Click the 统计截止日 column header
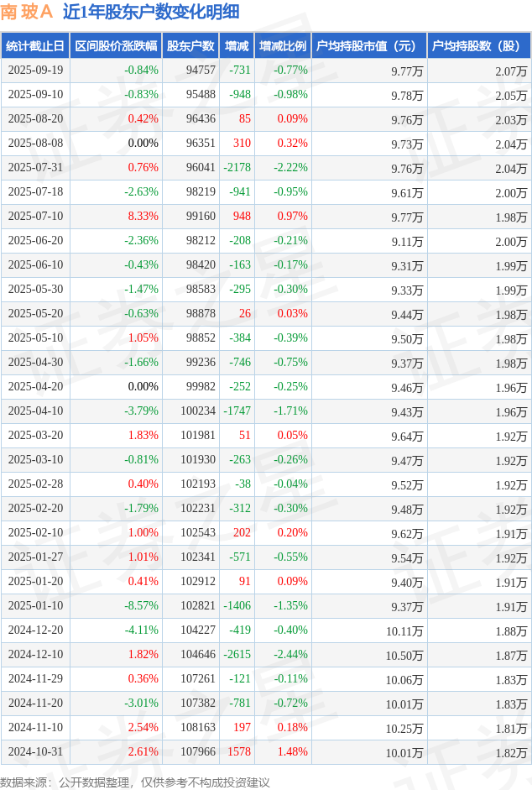The height and width of the screenshot is (790, 532). pyautogui.click(x=34, y=46)
